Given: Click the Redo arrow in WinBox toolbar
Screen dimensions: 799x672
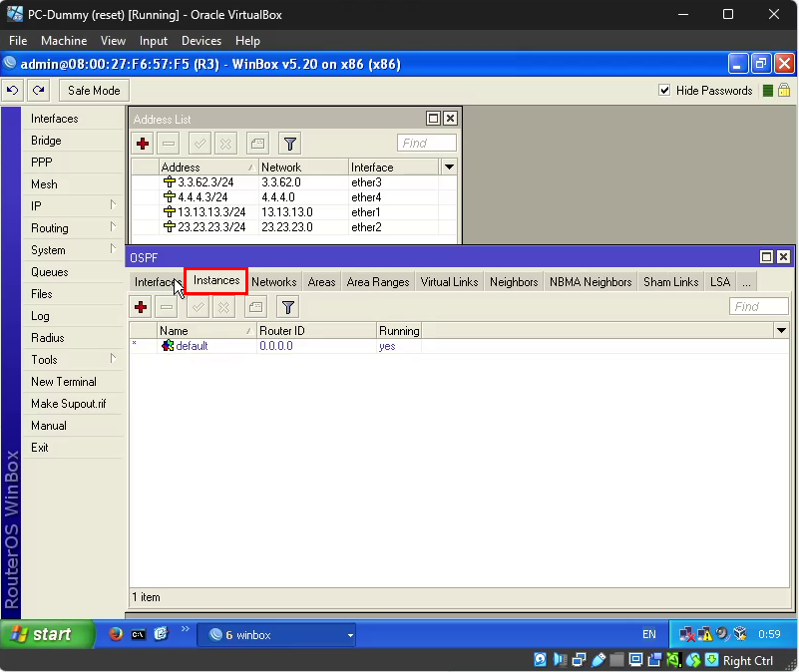Looking at the screenshot, I should click(38, 91).
